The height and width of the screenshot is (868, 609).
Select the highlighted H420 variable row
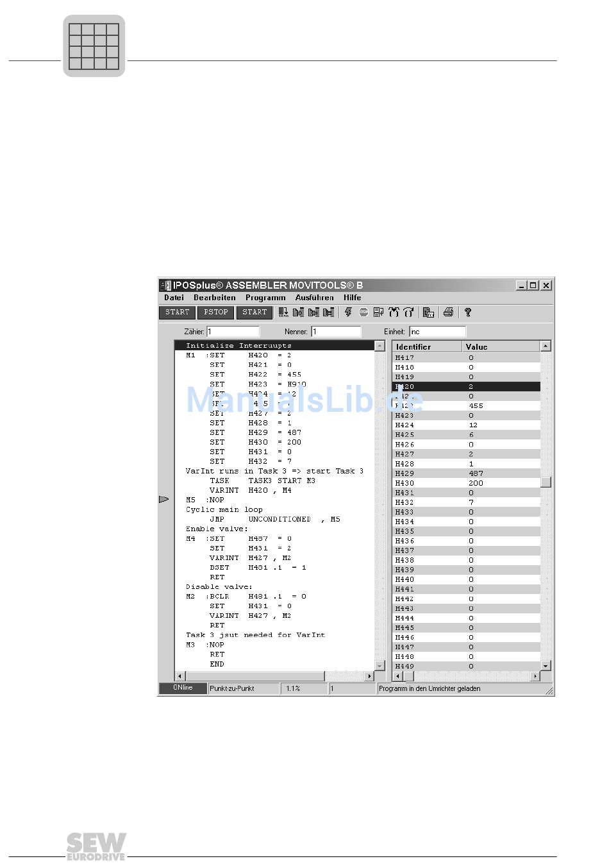click(467, 387)
